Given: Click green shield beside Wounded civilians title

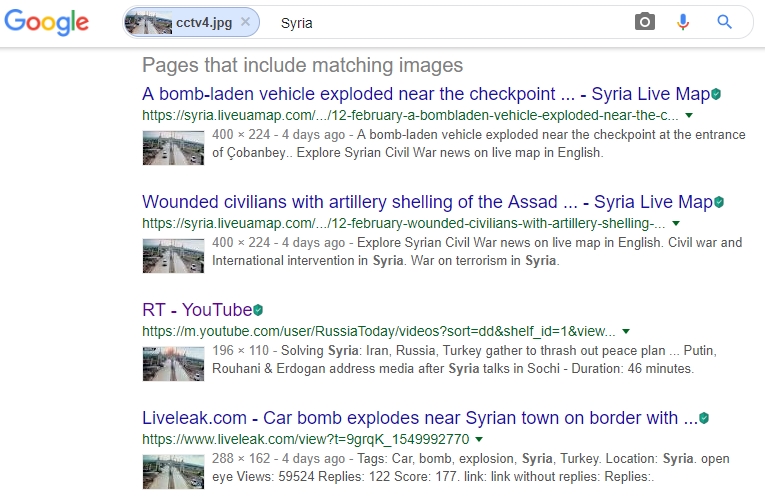Looking at the screenshot, I should pos(719,202).
